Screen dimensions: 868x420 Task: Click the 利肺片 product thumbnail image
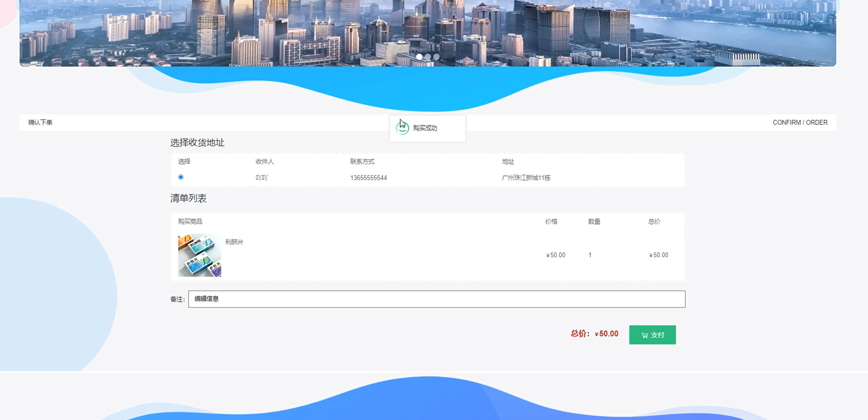199,255
